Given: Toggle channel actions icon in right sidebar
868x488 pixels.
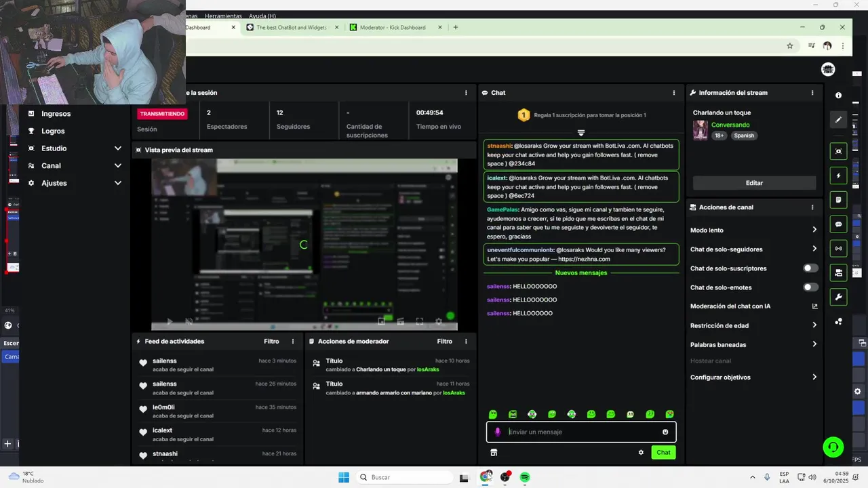Looking at the screenshot, I should tap(838, 273).
